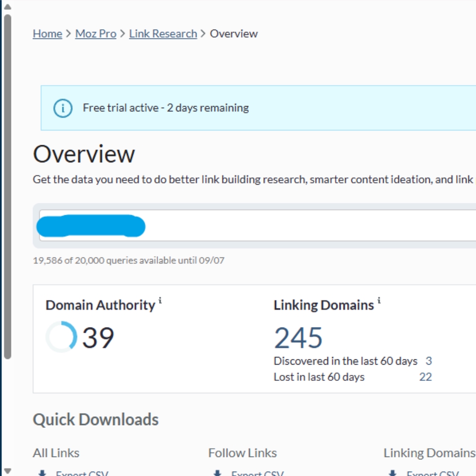Click Export CSV under Follow Links

(257, 473)
